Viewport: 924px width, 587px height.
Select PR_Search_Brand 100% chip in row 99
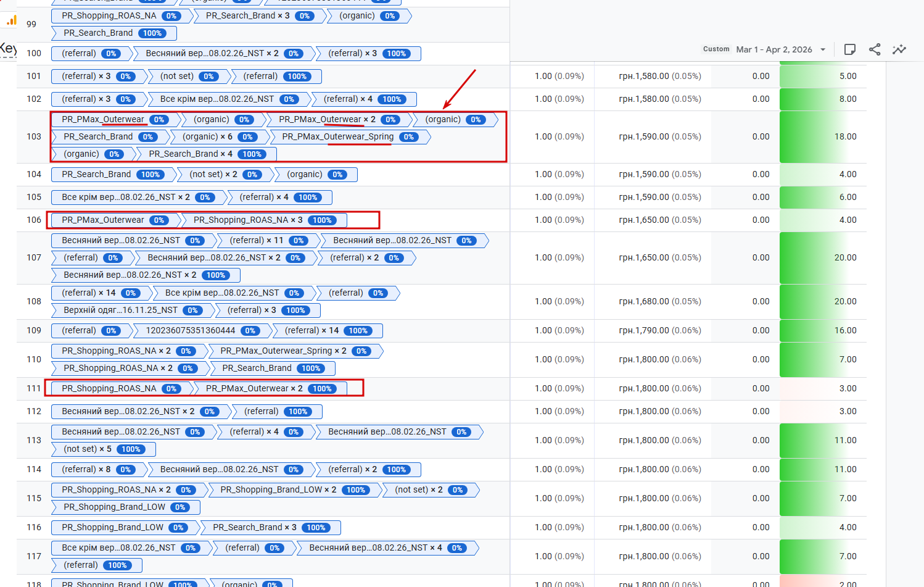(x=113, y=33)
